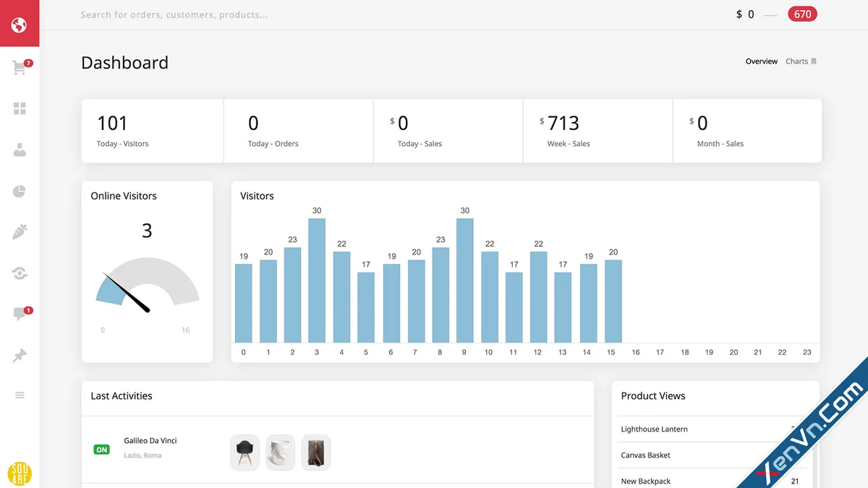Toggle the bookmark icon next to Charts
Viewport: 868px width, 488px height.
814,61
